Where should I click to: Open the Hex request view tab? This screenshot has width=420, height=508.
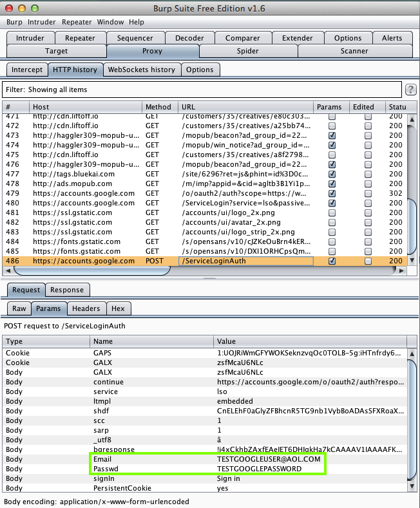click(117, 309)
